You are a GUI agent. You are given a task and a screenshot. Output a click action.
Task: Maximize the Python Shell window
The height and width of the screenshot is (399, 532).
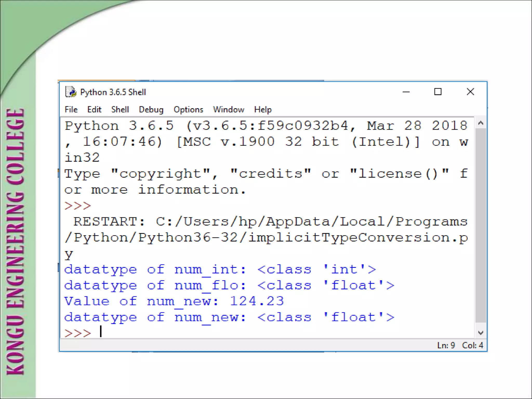(438, 92)
